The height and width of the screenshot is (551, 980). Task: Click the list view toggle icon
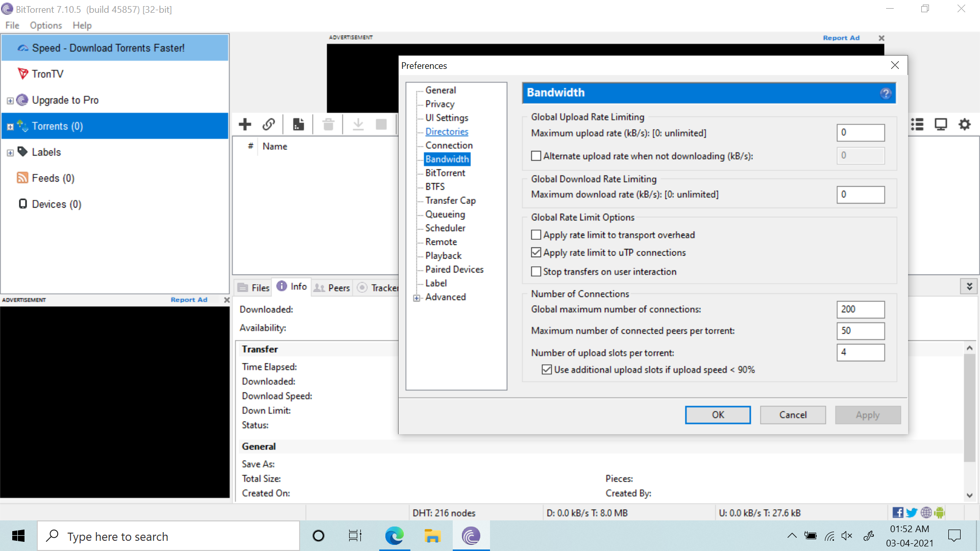[x=917, y=124]
